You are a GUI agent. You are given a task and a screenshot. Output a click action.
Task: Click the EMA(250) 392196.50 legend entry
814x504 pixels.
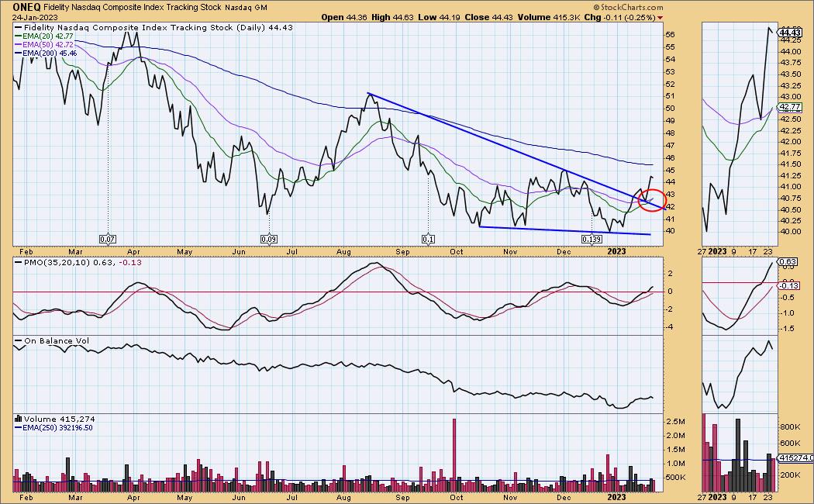click(53, 428)
